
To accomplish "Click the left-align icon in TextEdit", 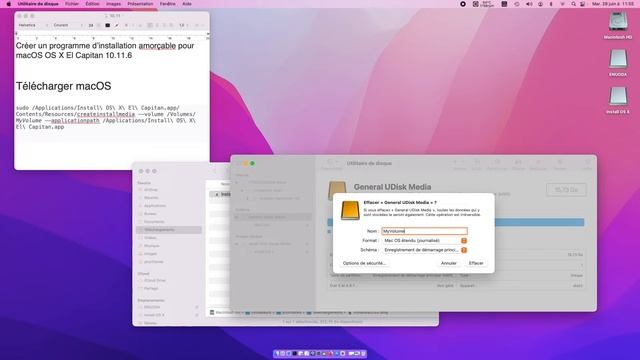I will 150,25.
